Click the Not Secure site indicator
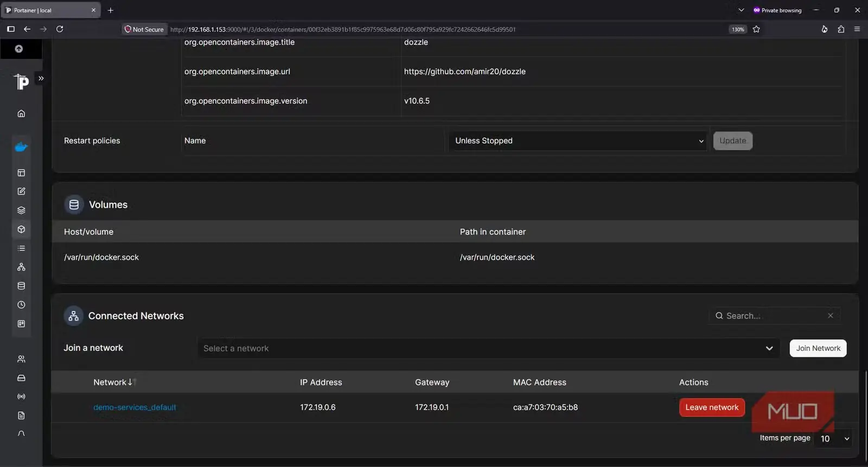Viewport: 868px width, 467px height. pyautogui.click(x=144, y=29)
